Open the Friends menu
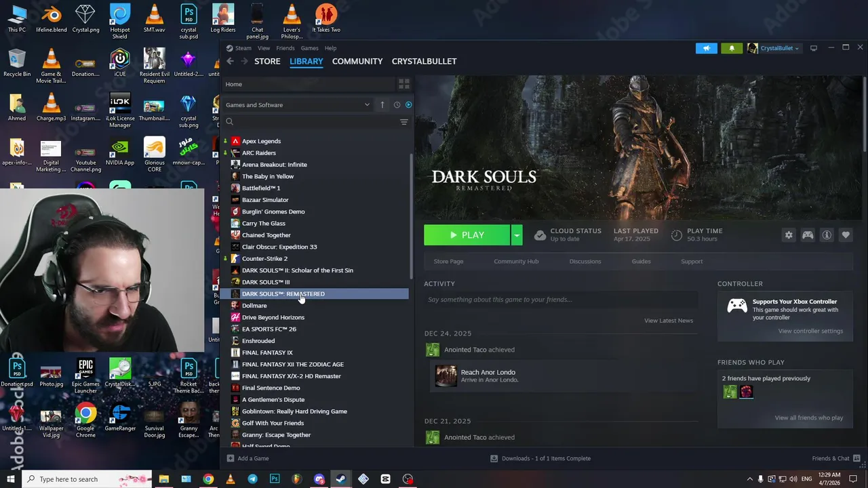This screenshot has width=868, height=488. [x=285, y=48]
